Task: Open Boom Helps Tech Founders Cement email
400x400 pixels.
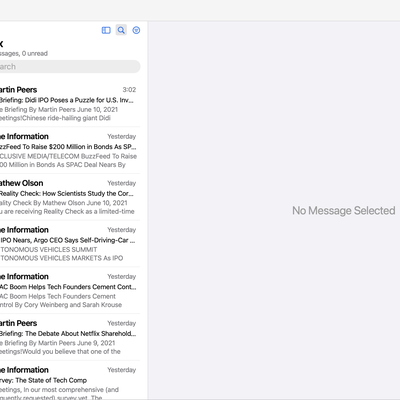Action: coord(70,290)
